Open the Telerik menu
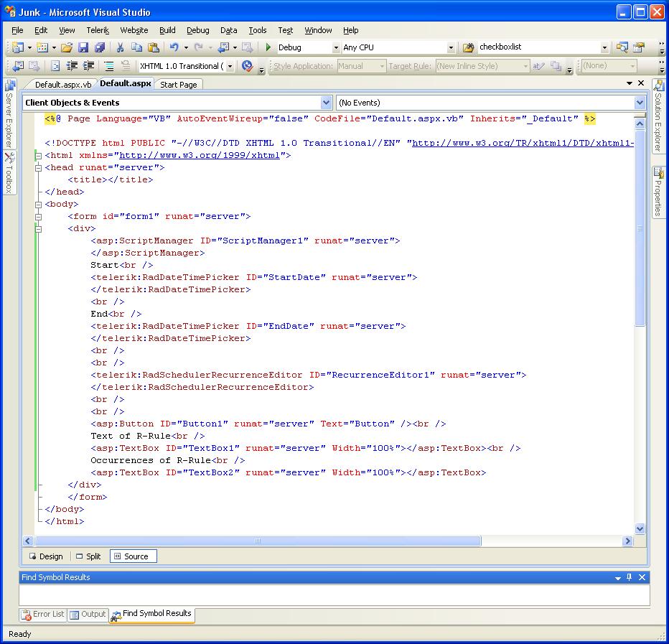The width and height of the screenshot is (669, 644). [x=98, y=30]
